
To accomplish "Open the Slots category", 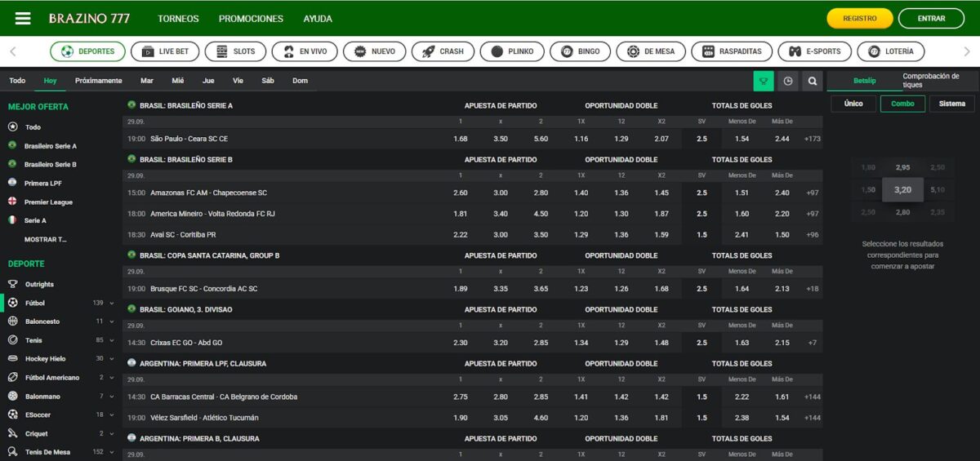I will (235, 51).
